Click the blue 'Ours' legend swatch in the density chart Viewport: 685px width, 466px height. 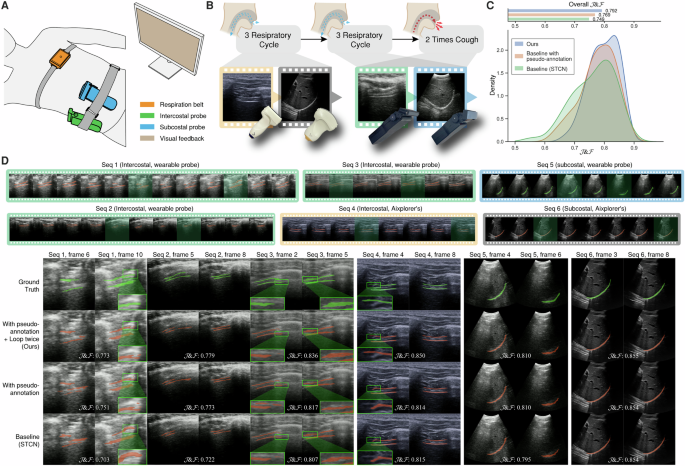(519, 44)
